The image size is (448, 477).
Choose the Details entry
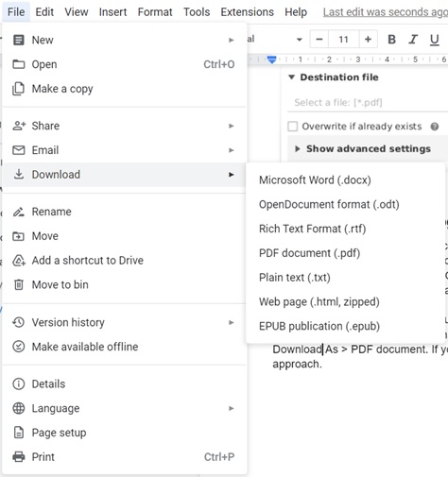coord(125,383)
